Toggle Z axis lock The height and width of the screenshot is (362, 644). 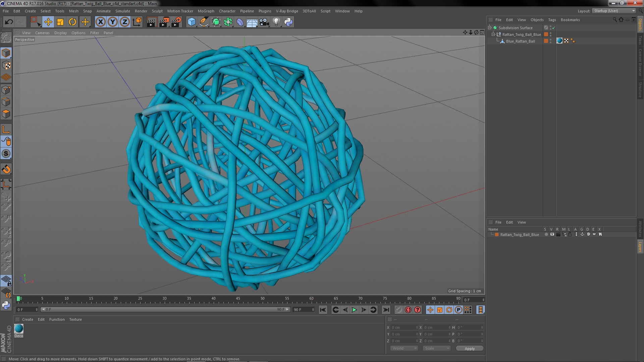[x=125, y=22]
